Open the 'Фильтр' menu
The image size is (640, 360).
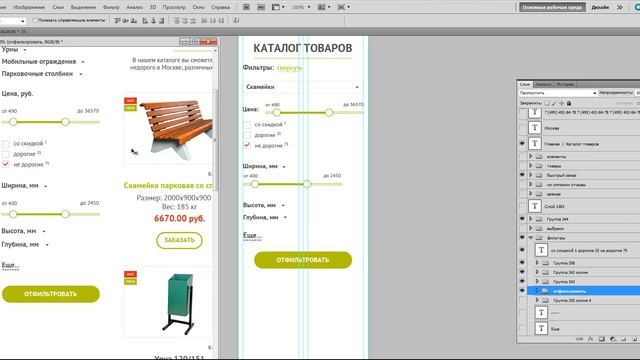(111, 7)
